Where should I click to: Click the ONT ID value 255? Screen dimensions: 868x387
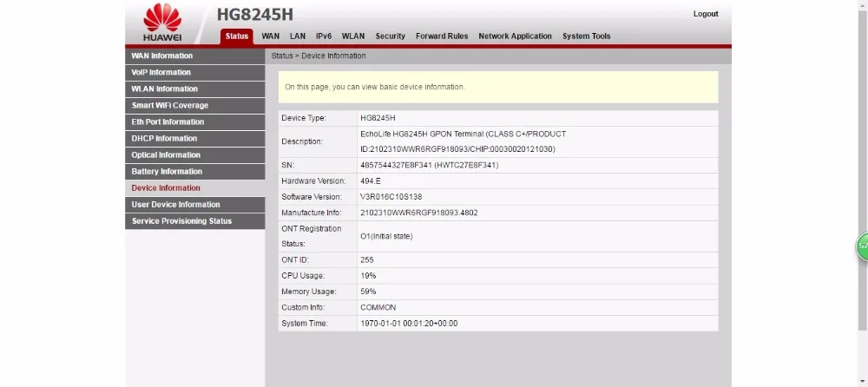click(367, 259)
